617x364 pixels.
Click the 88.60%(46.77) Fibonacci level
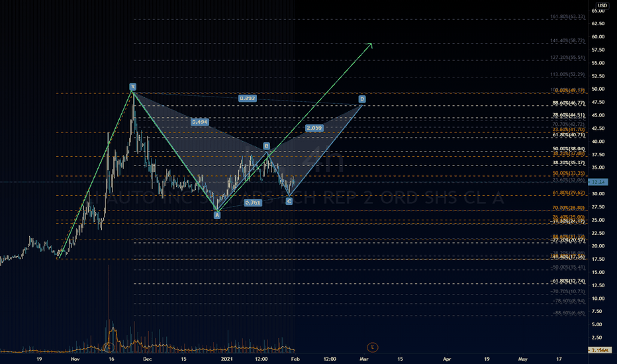(569, 103)
